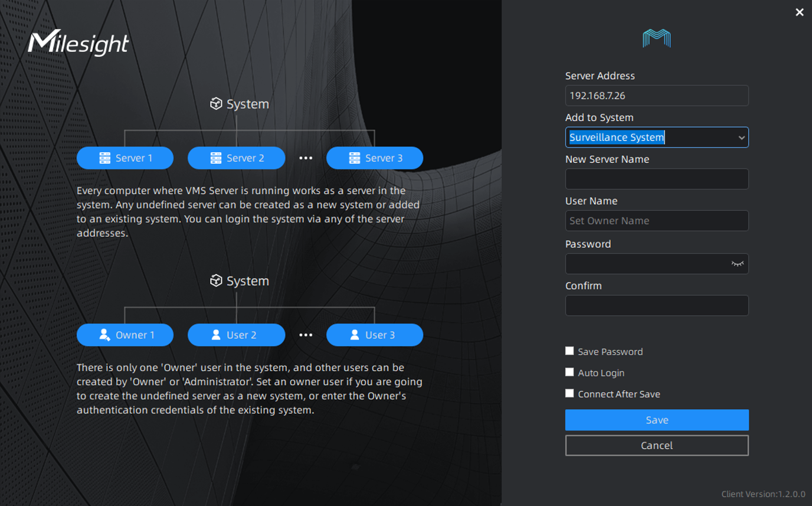Click the Owner user description paragraph
Image resolution: width=812 pixels, height=506 pixels.
pos(250,389)
